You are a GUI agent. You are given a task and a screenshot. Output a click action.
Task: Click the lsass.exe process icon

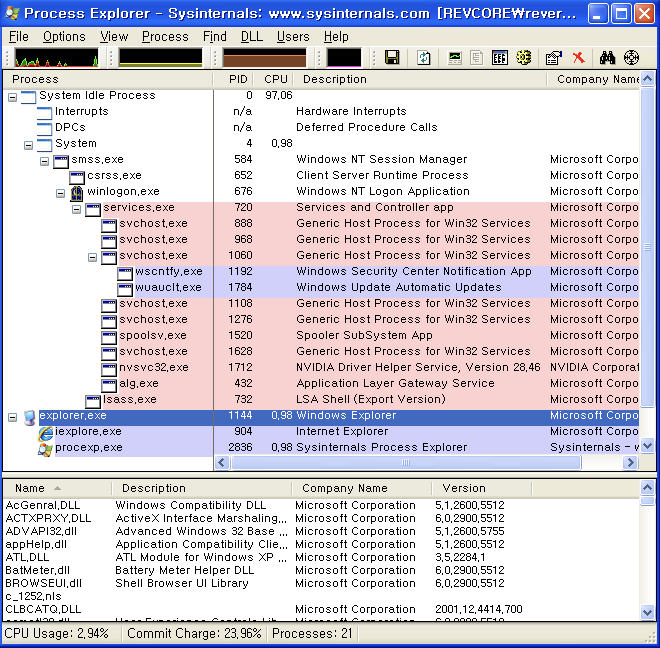point(93,401)
